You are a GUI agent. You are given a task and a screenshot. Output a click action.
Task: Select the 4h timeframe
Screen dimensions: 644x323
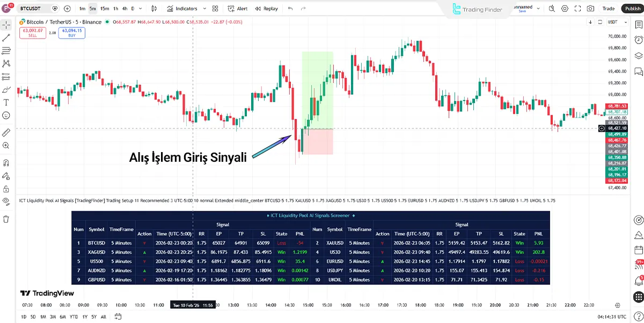pyautogui.click(x=125, y=9)
